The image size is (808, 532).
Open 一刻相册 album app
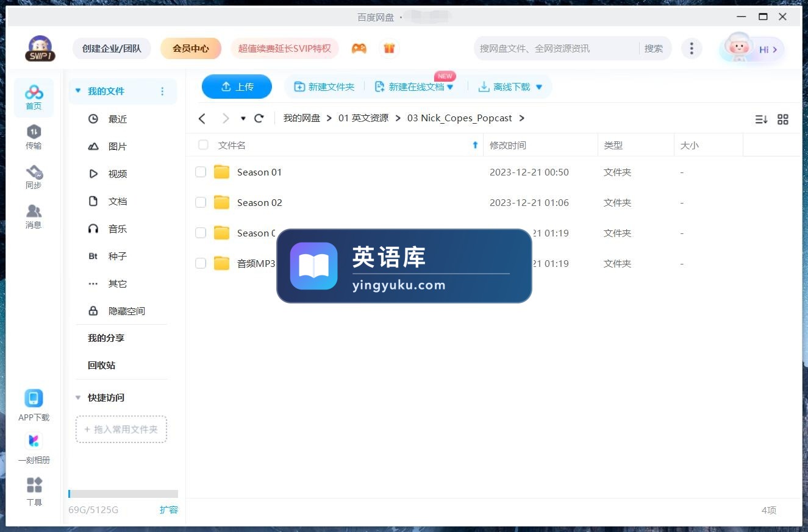tap(34, 449)
